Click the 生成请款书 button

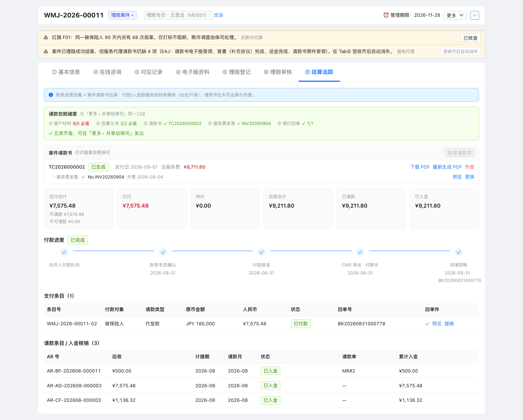click(x=460, y=153)
